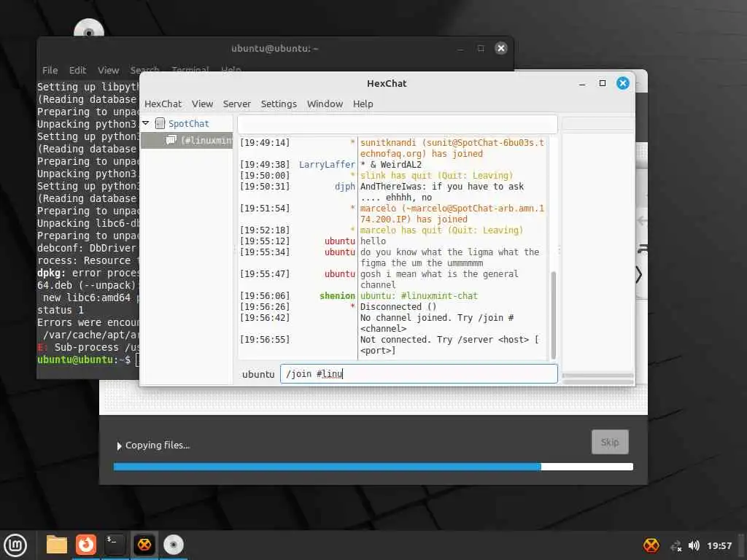Click the Skip button in the installer
747x560 pixels.
[x=610, y=442]
